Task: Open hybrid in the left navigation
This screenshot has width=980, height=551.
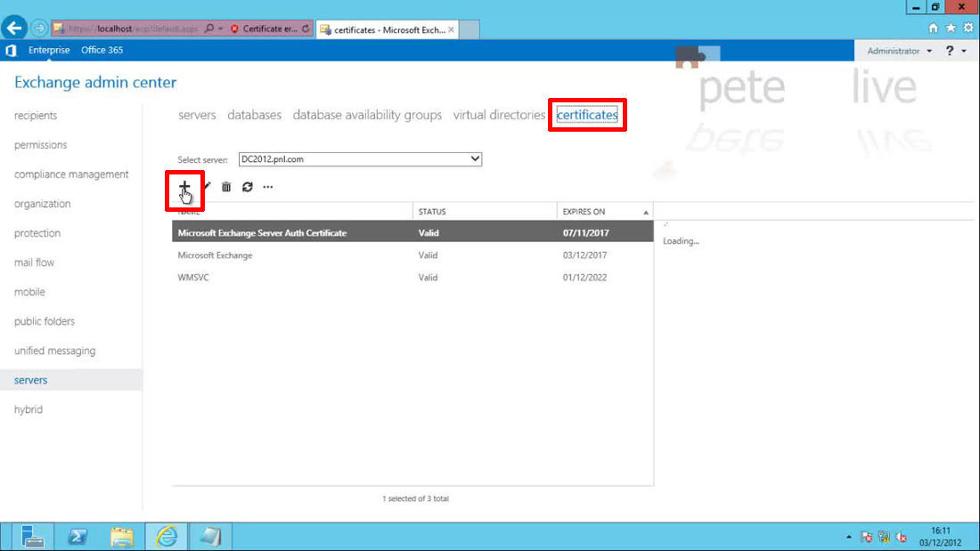Action: tap(29, 409)
